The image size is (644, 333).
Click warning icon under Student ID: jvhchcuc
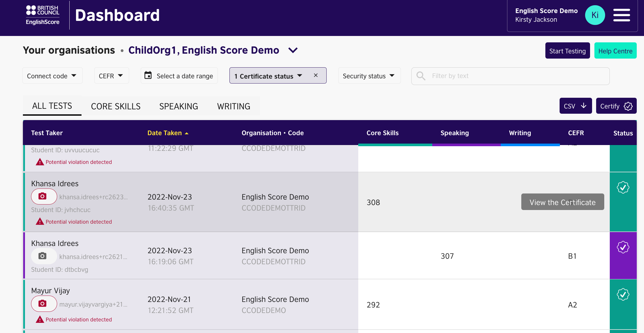tap(40, 221)
